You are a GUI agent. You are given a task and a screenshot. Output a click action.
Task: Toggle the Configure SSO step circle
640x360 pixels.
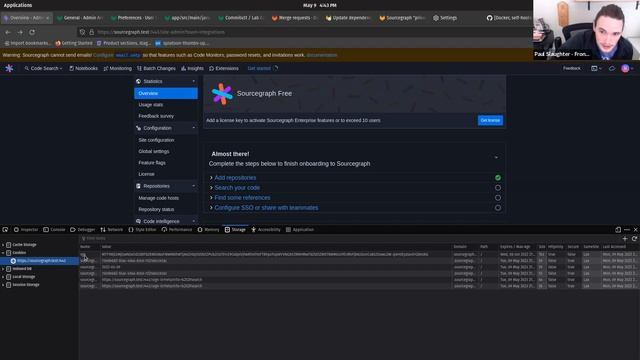coord(498,208)
